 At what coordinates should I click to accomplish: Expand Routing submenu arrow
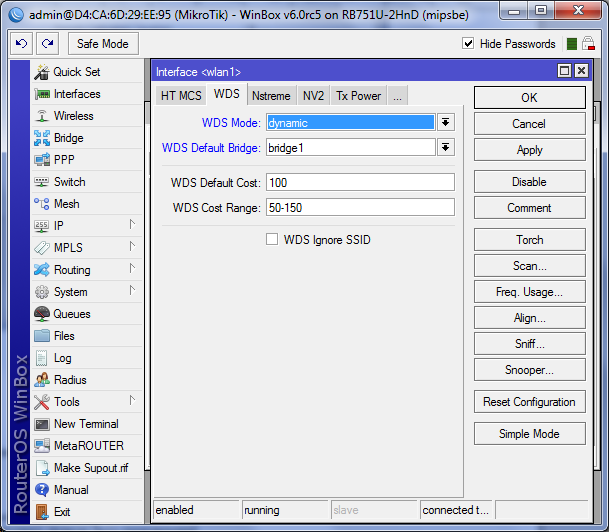pos(132,268)
